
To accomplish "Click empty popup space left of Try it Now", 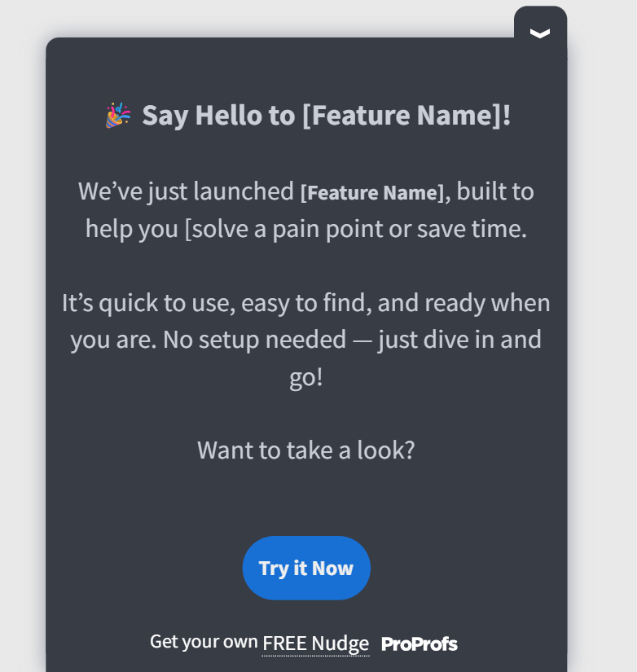I will click(x=138, y=568).
